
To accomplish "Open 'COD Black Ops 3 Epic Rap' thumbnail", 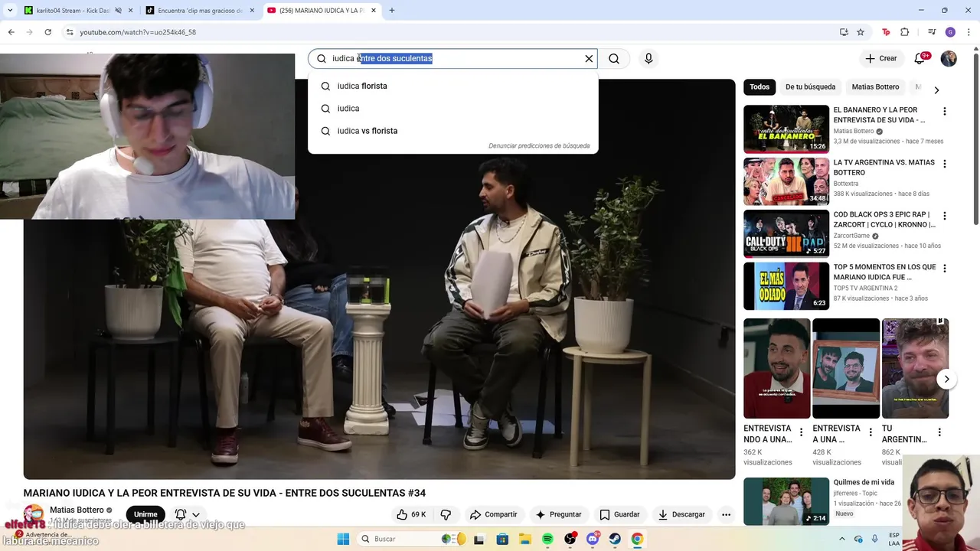I will (786, 233).
